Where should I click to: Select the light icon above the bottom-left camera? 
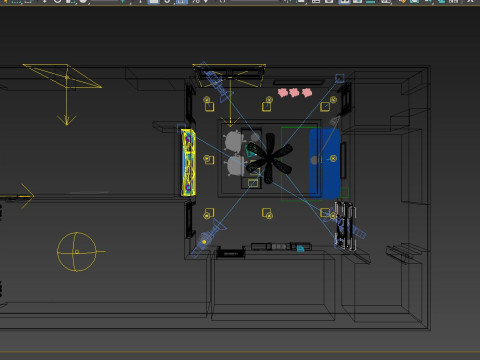[208, 213]
